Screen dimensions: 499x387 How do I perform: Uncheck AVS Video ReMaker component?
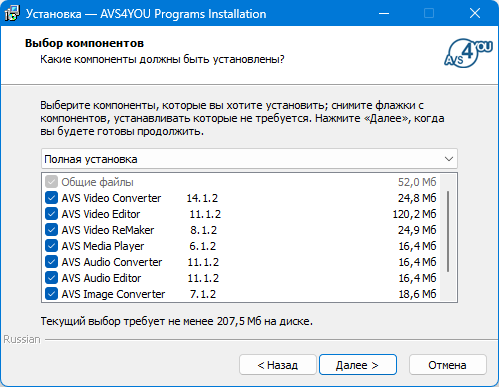point(51,230)
